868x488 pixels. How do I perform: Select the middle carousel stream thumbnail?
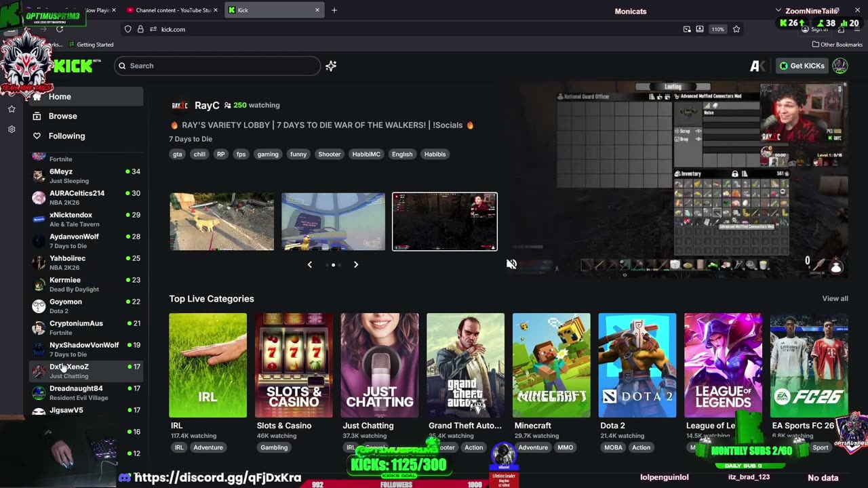[333, 222]
